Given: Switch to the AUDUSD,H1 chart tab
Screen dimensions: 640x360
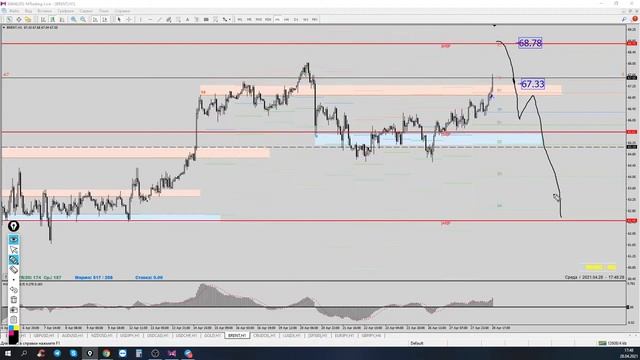Looking at the screenshot, I should (x=72, y=336).
